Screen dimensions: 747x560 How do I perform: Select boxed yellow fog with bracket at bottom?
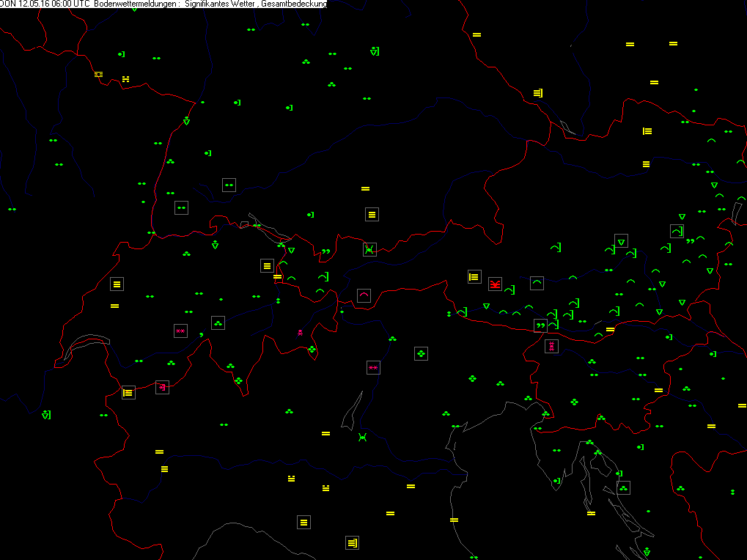click(x=353, y=543)
